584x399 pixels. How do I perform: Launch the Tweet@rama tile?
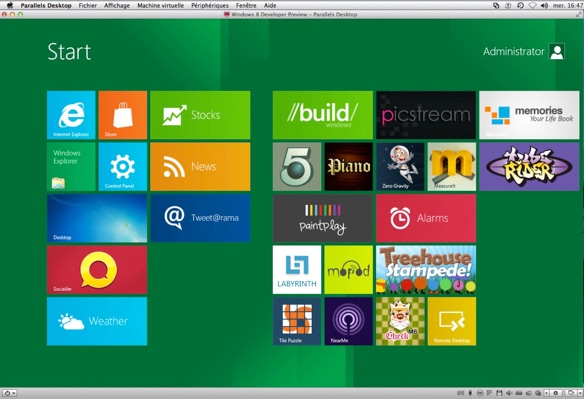point(200,218)
